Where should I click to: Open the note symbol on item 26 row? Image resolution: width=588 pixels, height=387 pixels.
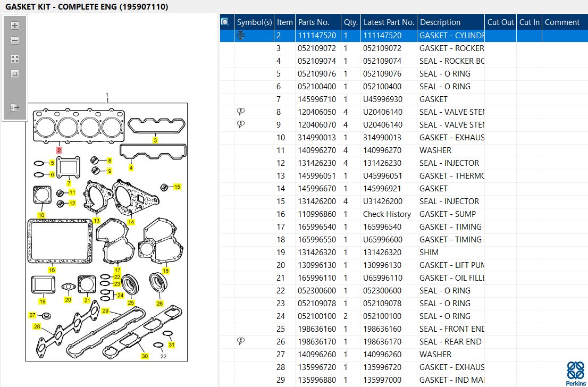point(241,341)
